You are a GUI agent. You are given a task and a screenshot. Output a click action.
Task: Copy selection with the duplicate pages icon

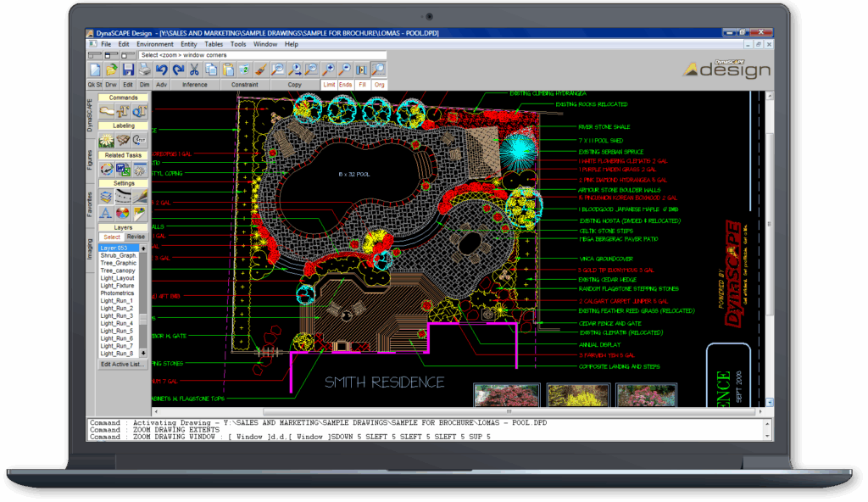(211, 70)
